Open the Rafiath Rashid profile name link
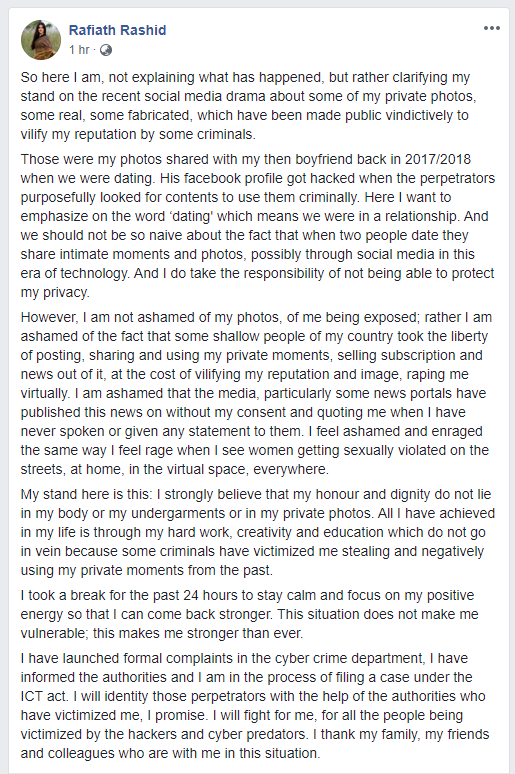The width and height of the screenshot is (515, 774). (118, 30)
